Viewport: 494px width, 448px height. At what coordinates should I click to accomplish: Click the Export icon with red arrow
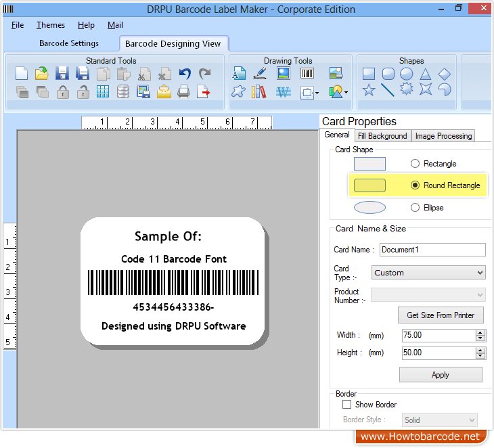pos(204,92)
